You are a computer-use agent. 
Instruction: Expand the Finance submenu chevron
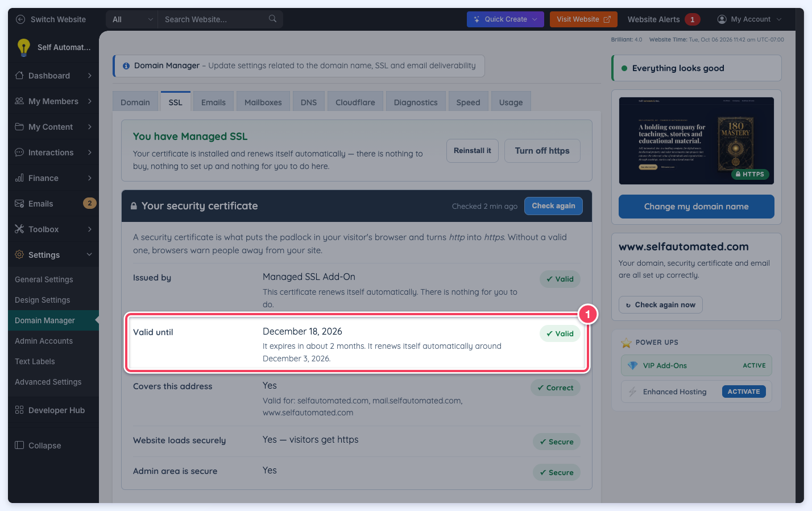pos(90,178)
